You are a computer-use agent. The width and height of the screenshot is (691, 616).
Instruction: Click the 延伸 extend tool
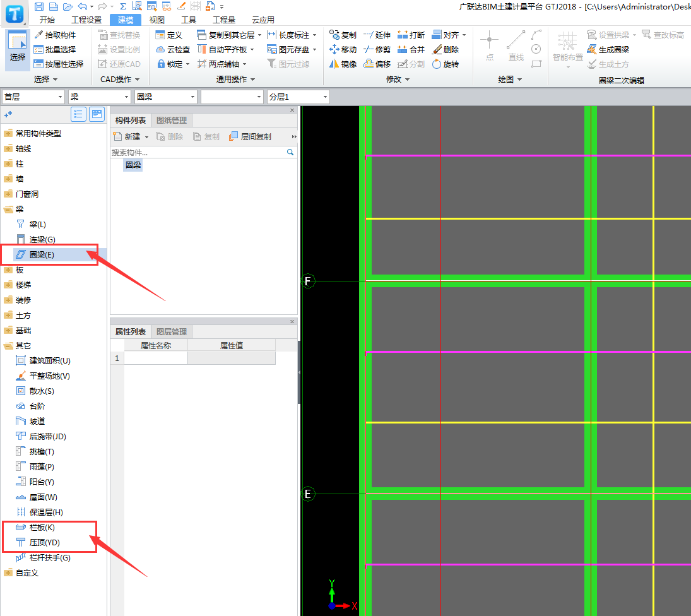[377, 35]
